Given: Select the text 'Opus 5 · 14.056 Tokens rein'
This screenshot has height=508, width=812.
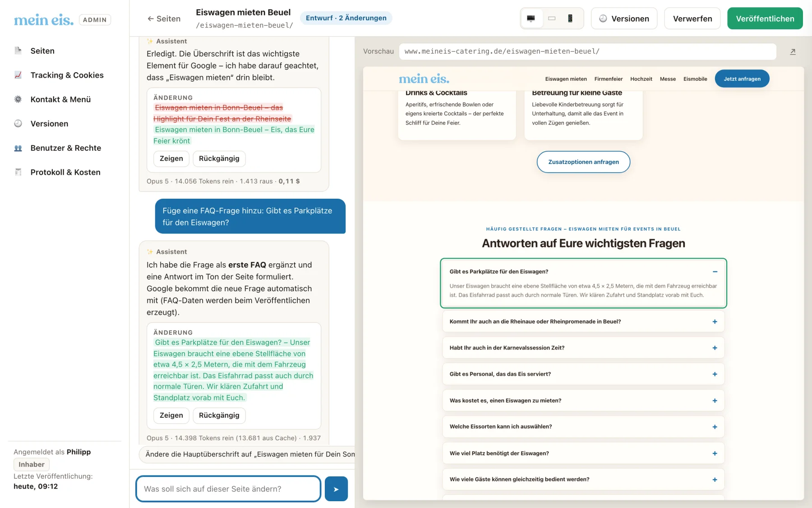Looking at the screenshot, I should [x=190, y=181].
